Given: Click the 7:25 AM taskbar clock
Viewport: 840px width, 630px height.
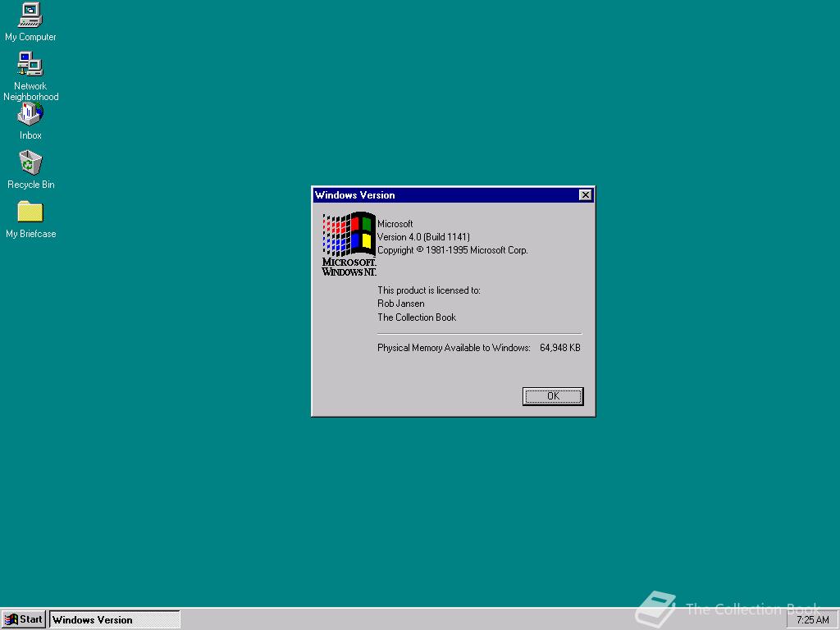Looking at the screenshot, I should 812,620.
